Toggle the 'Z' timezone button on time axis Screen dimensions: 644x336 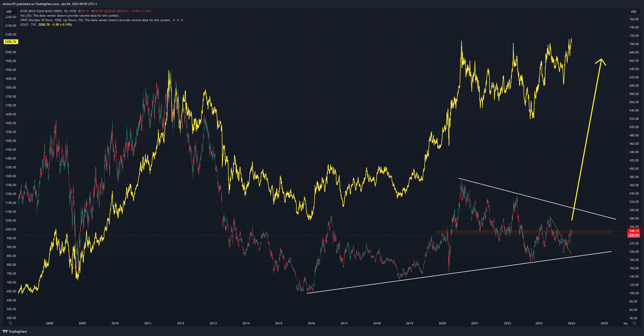point(10,323)
